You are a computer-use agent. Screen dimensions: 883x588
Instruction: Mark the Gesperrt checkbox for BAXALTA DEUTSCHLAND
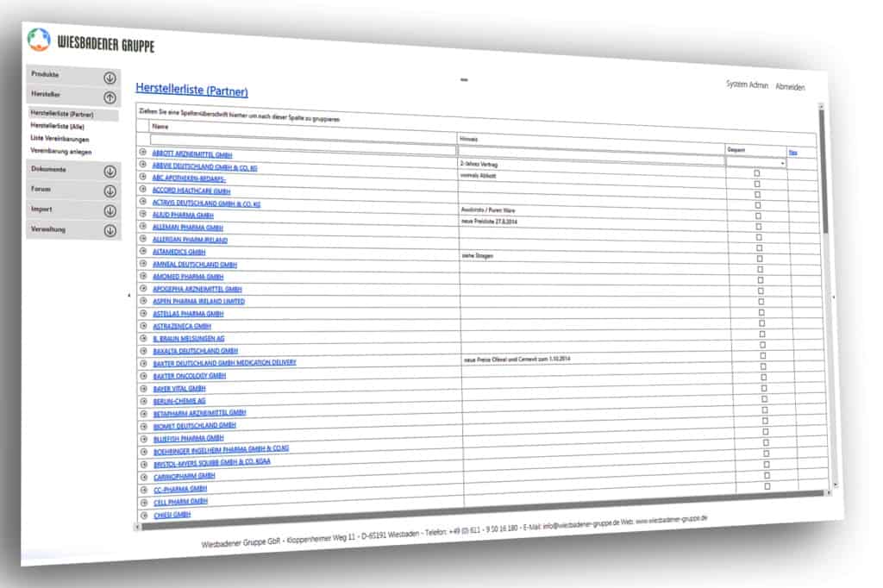tap(762, 345)
